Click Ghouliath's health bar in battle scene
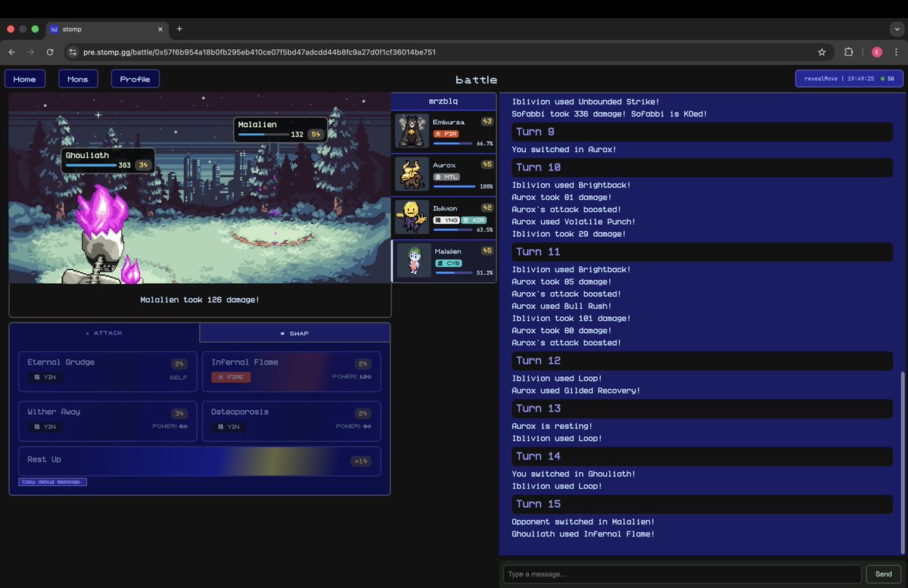The image size is (908, 588). tap(91, 165)
